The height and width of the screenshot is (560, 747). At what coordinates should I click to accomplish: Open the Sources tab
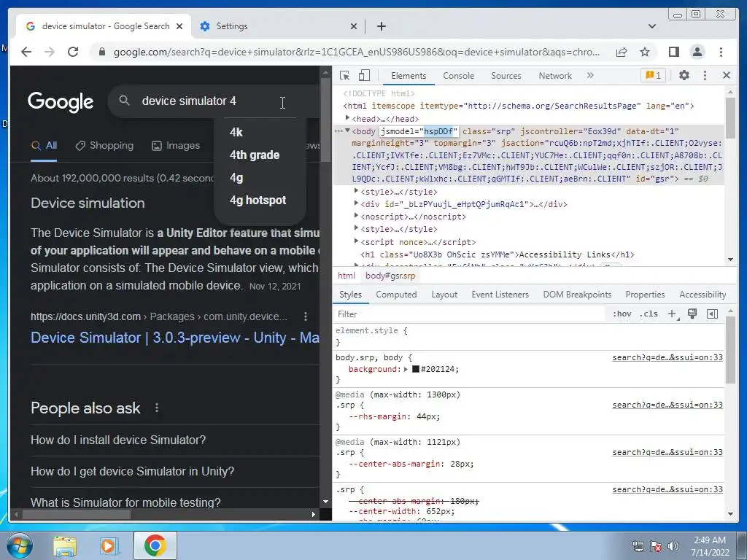click(506, 76)
